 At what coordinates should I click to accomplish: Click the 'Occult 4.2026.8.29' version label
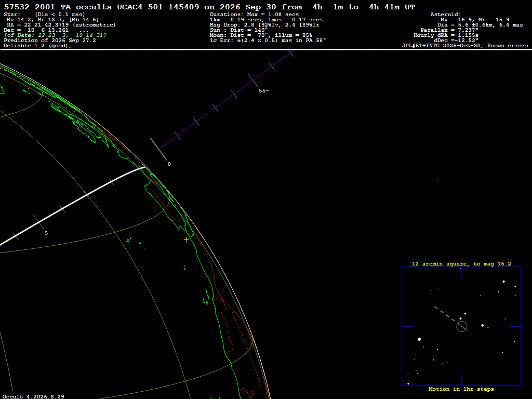(33, 396)
